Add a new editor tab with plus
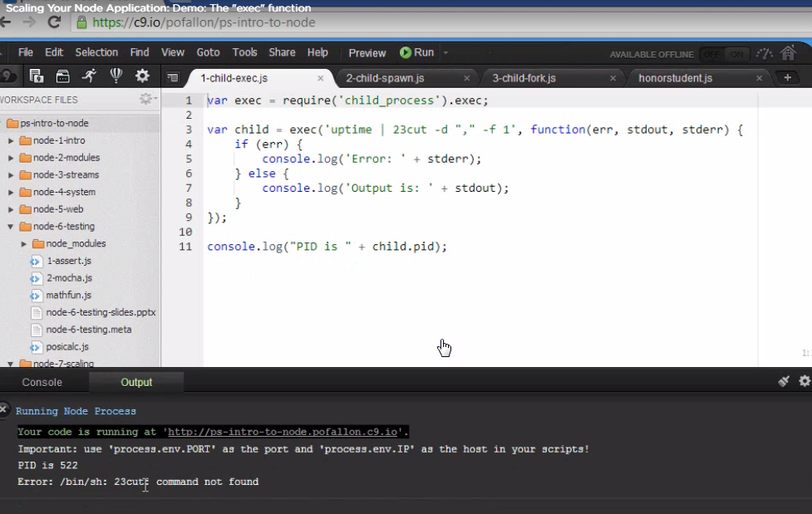This screenshot has height=514, width=812. point(788,78)
